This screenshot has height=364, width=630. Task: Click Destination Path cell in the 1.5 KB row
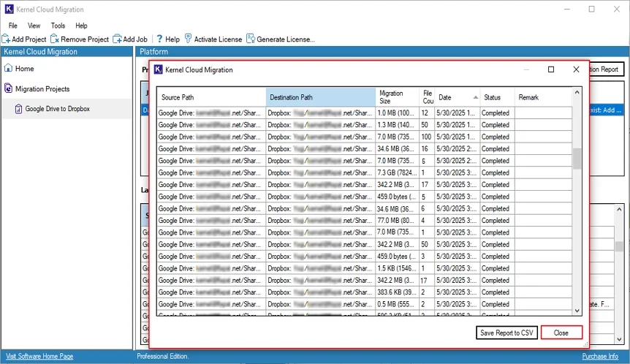pos(321,268)
